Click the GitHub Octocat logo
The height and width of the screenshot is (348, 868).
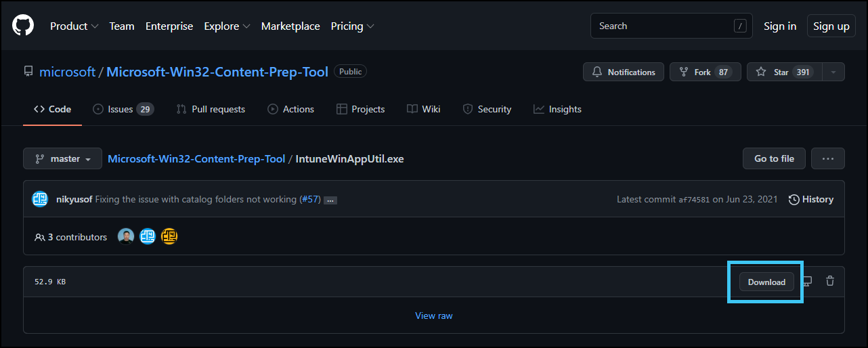click(23, 26)
